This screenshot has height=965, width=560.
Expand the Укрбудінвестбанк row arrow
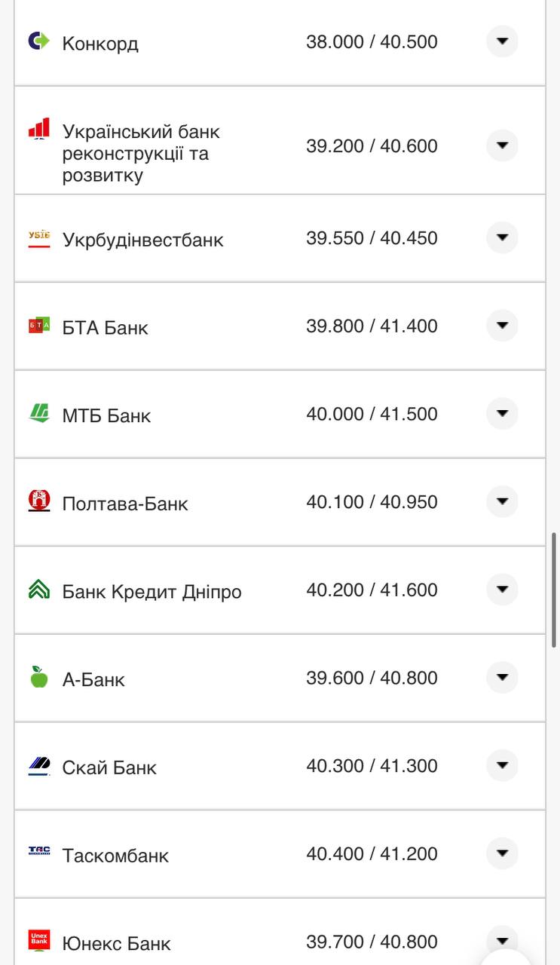coord(502,237)
